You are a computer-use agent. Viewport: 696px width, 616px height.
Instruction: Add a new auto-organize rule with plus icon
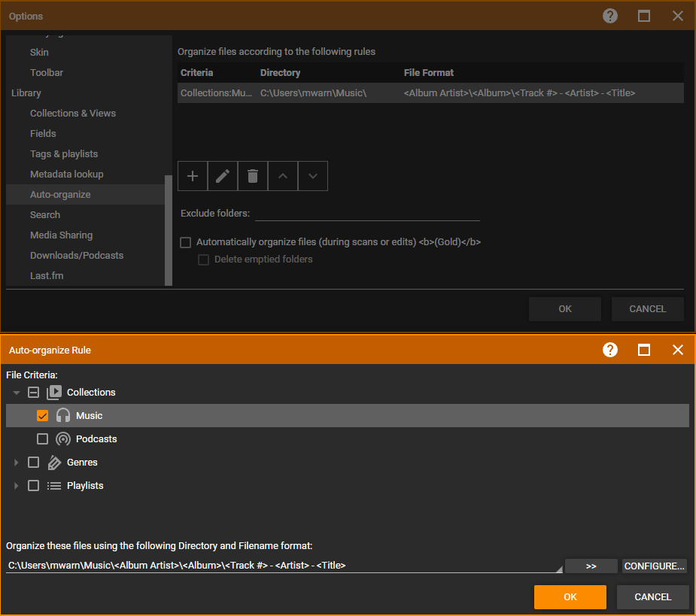[x=193, y=176]
